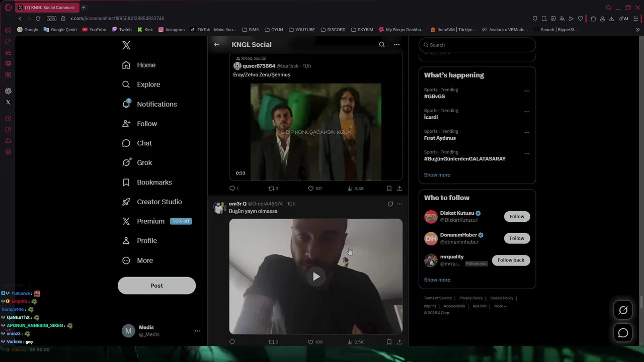Screen dimensions: 644x362
Task: Open More menu in sidebar
Action: [138, 260]
